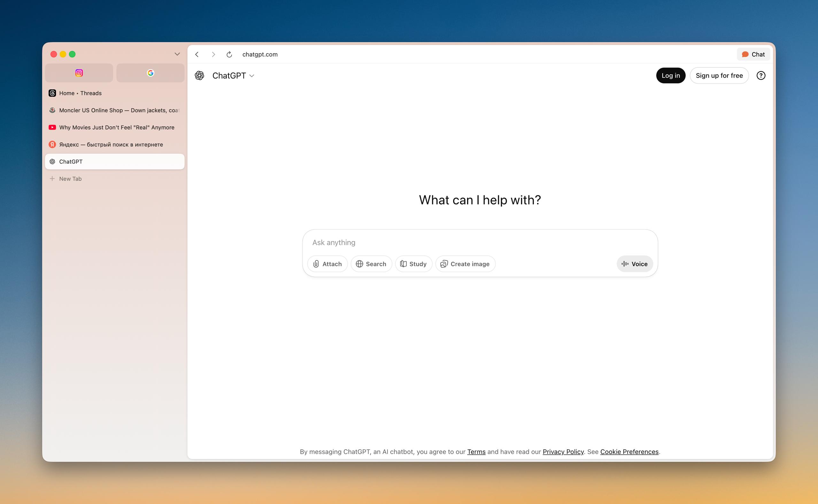Switch to Why Movies Just Don't Feel Real tab
The width and height of the screenshot is (818, 504).
coord(115,127)
